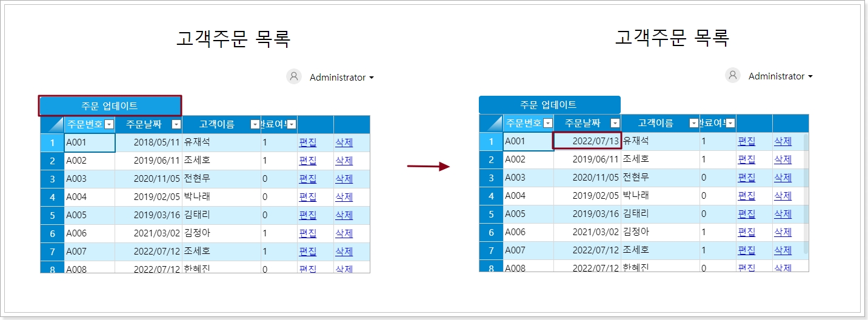
Task: Click the user avatar icon in left panel
Action: 294,77
